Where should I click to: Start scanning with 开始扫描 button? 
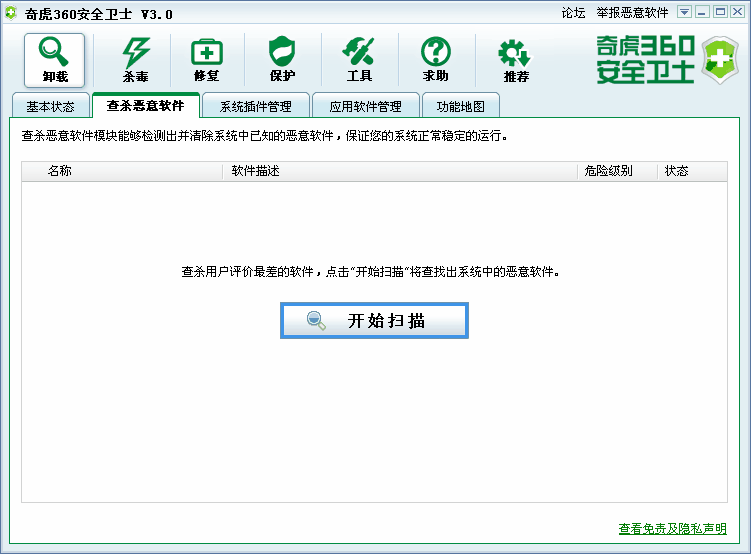(374, 320)
